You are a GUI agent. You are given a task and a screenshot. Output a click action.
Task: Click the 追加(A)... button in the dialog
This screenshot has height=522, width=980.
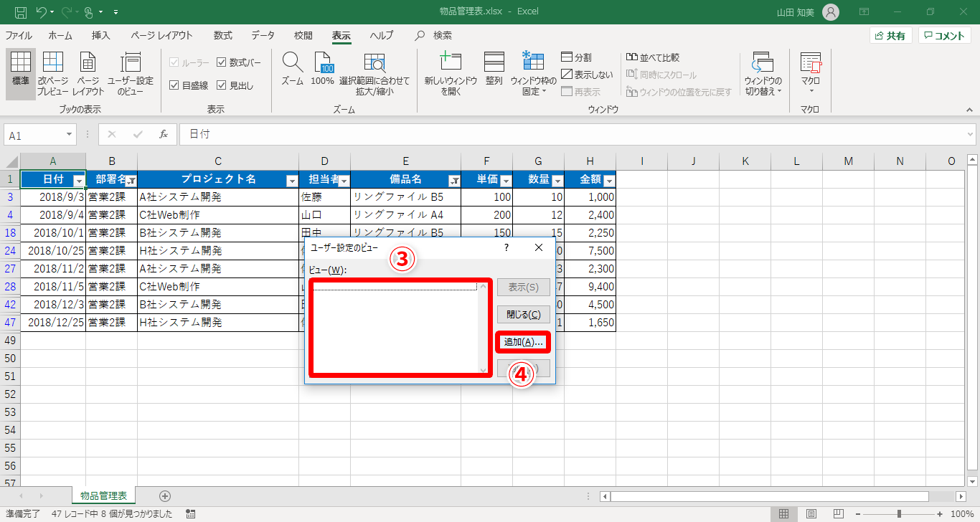point(523,342)
